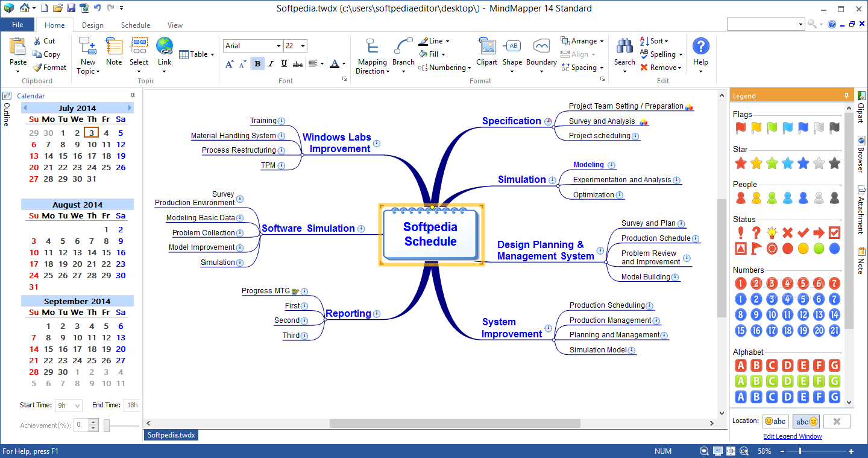The image size is (868, 458).
Task: Select the lightbulb status icon
Action: [x=772, y=233]
